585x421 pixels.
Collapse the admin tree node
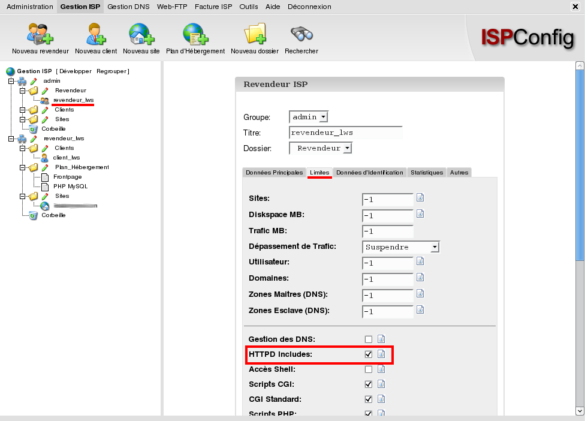[x=11, y=81]
